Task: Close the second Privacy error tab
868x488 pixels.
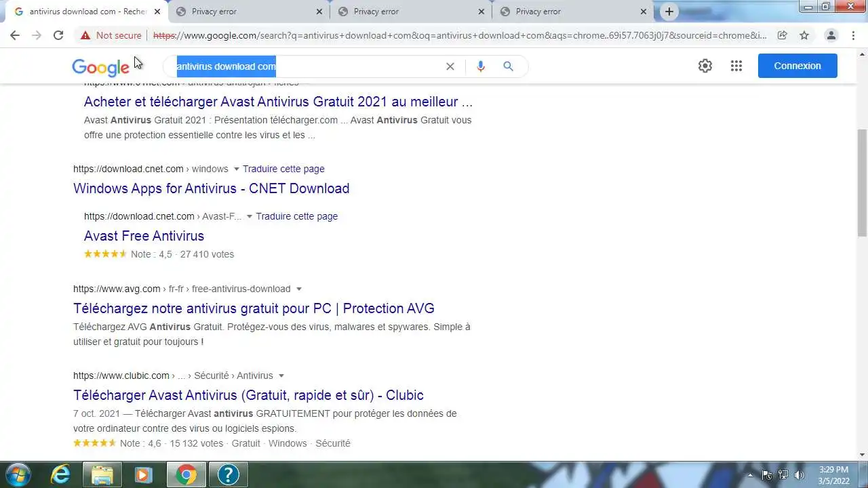Action: point(481,12)
